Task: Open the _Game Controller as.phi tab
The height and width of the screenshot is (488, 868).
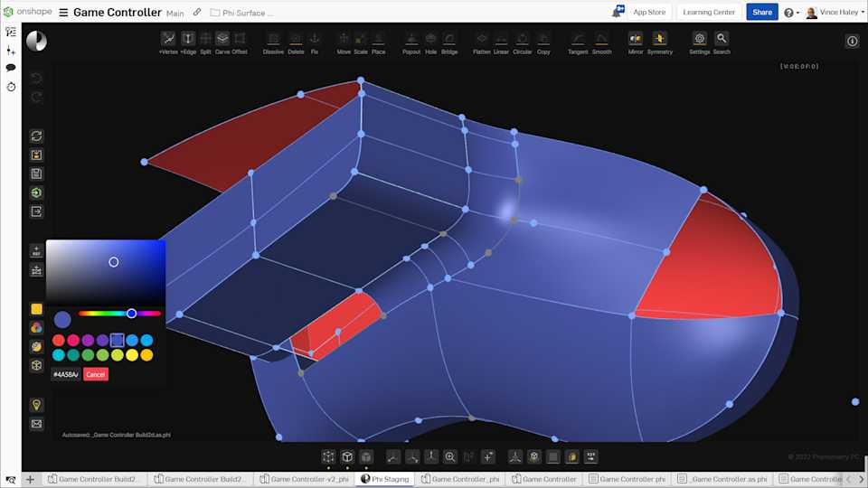Action: coord(722,479)
